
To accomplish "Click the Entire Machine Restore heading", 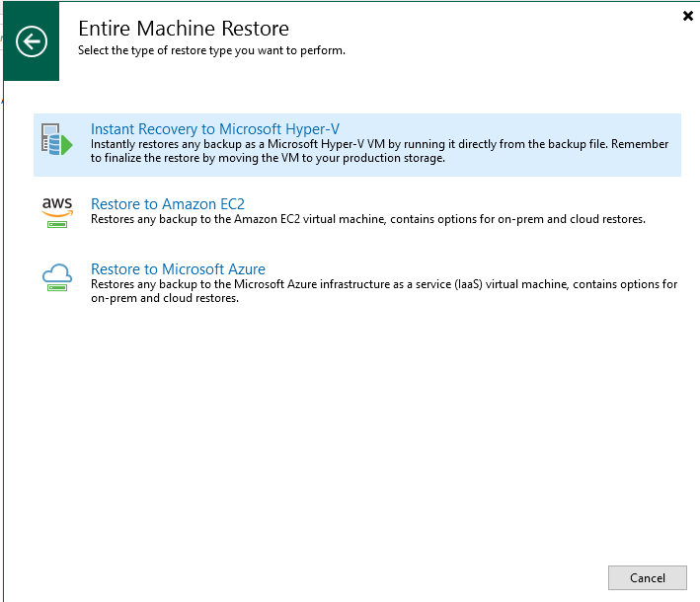I will tap(184, 29).
